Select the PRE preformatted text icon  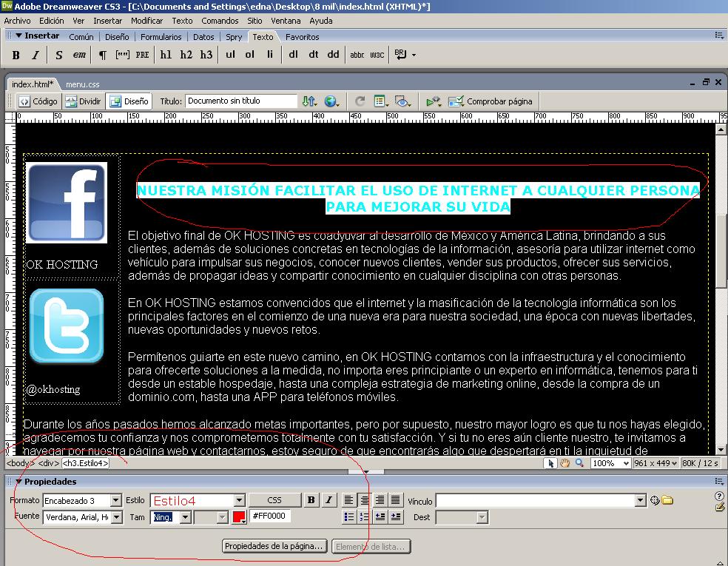pos(141,55)
